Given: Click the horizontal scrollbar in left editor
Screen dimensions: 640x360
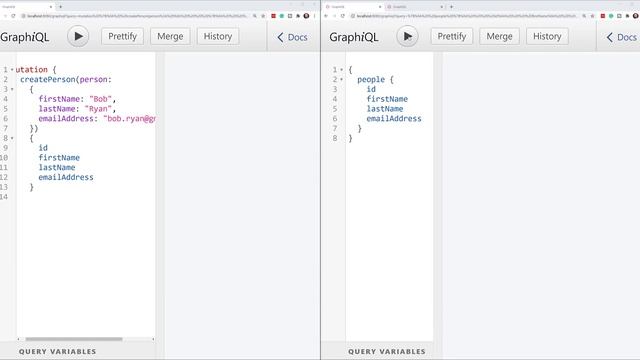Looking at the screenshot, I should pyautogui.click(x=74, y=339).
